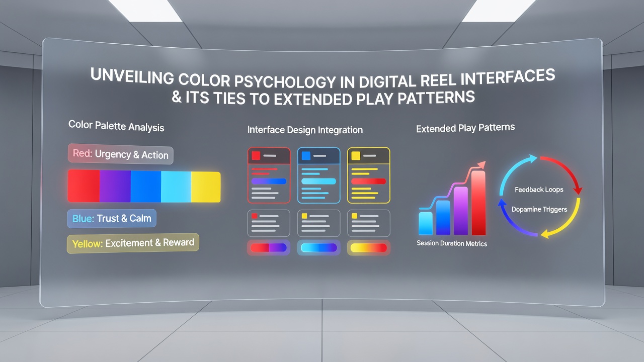Pick the red swatch in the color palette
644x362 pixels.
click(x=84, y=186)
